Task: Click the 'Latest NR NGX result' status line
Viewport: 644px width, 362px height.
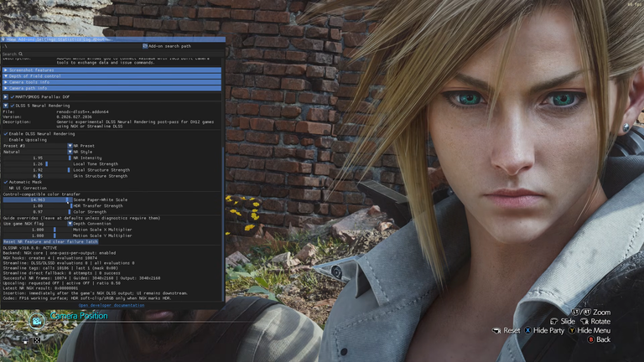Action: point(40,288)
